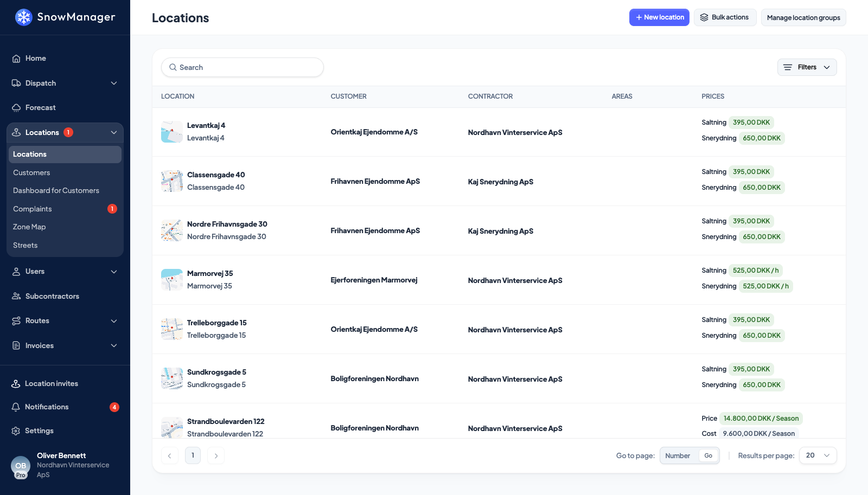Screen dimensions: 868x495
Task: Click the Go button
Action: point(709,455)
